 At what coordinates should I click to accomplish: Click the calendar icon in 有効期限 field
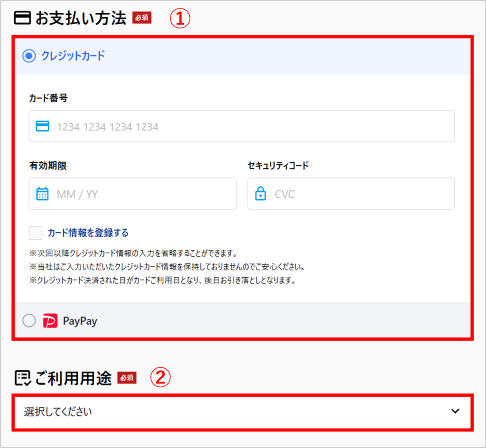tap(42, 194)
